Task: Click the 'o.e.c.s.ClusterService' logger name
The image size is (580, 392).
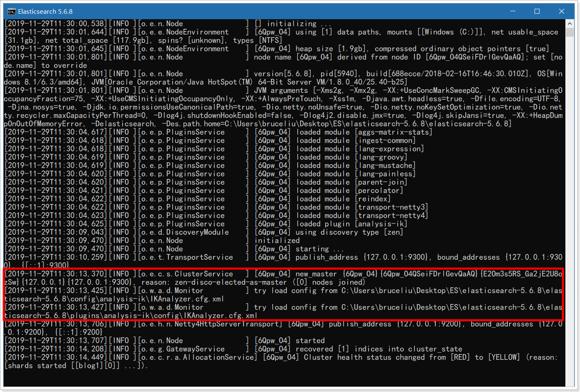Action: [187, 274]
